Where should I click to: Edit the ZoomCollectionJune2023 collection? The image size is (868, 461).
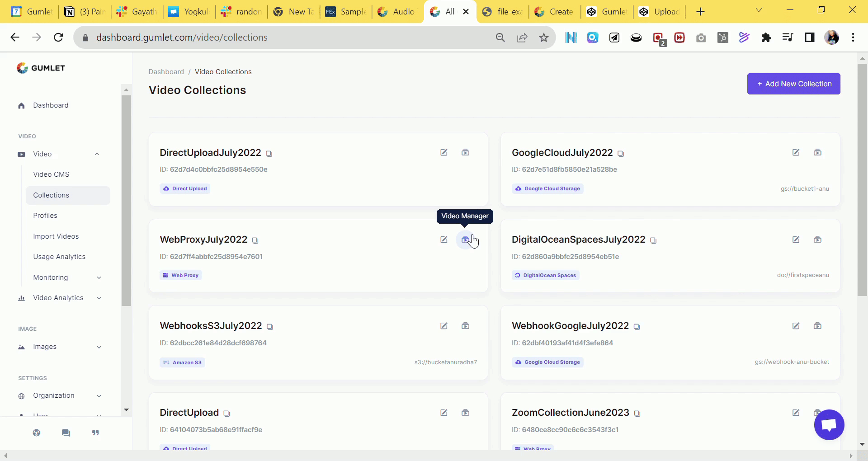(796, 413)
